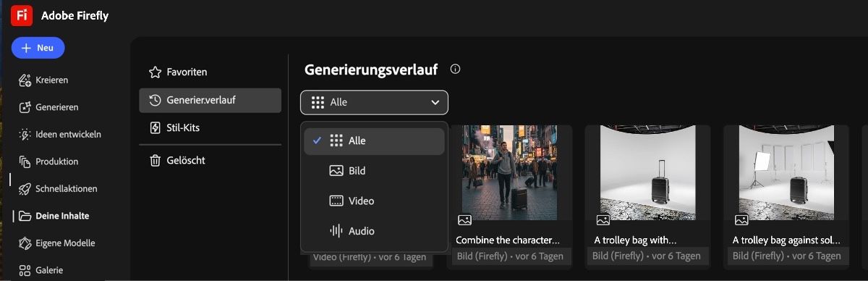The height and width of the screenshot is (281, 868).
Task: Open Schnellaktionen in the sidebar
Action: tap(57, 189)
